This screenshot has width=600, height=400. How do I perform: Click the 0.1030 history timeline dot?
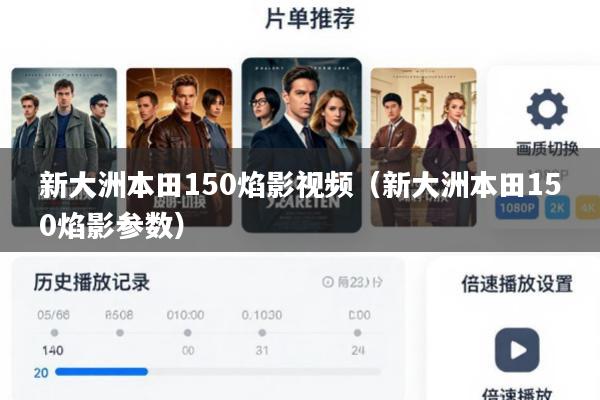coord(262,333)
